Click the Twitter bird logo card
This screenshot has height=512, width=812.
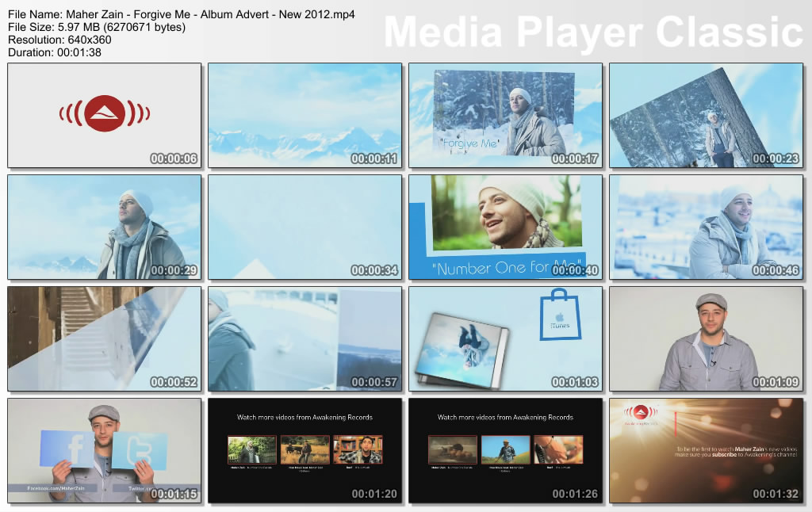pos(140,450)
